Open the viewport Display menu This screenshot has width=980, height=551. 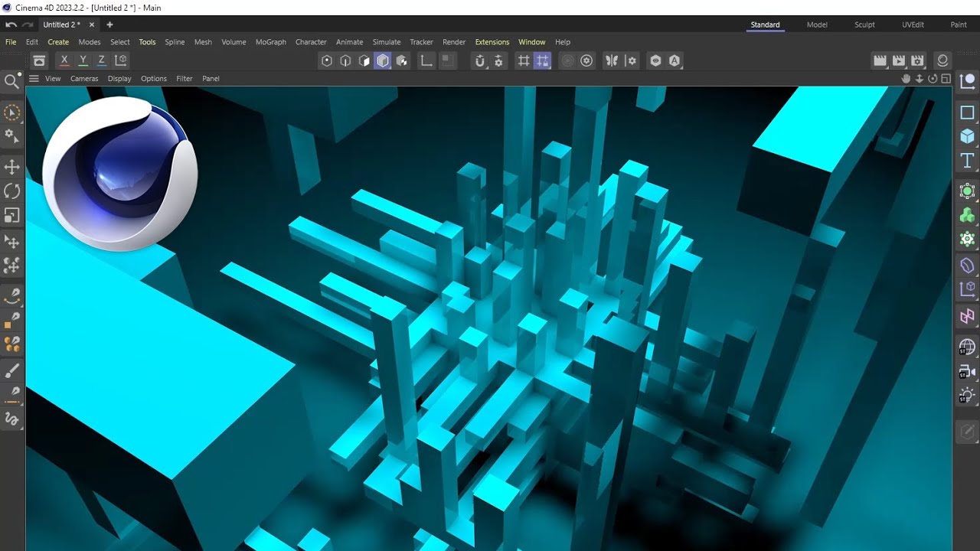(x=119, y=79)
